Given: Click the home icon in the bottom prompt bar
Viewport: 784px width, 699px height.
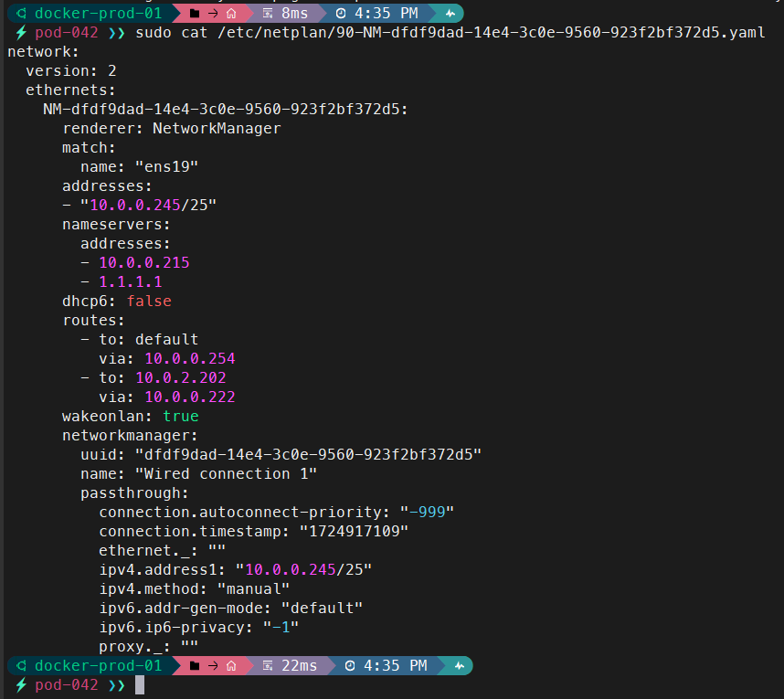Looking at the screenshot, I should pyautogui.click(x=231, y=665).
